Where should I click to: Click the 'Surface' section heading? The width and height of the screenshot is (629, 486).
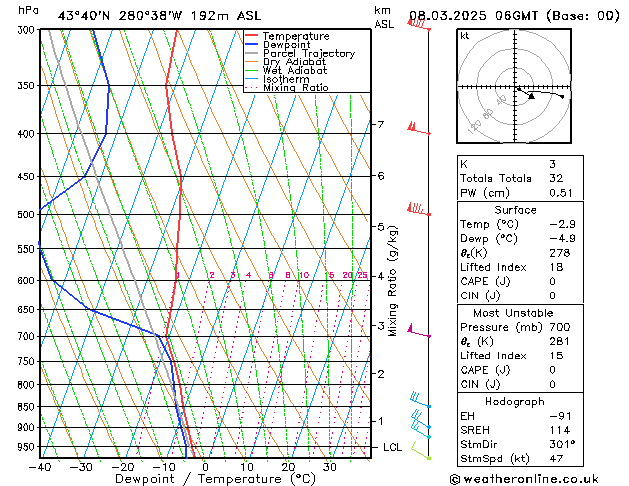coord(515,210)
